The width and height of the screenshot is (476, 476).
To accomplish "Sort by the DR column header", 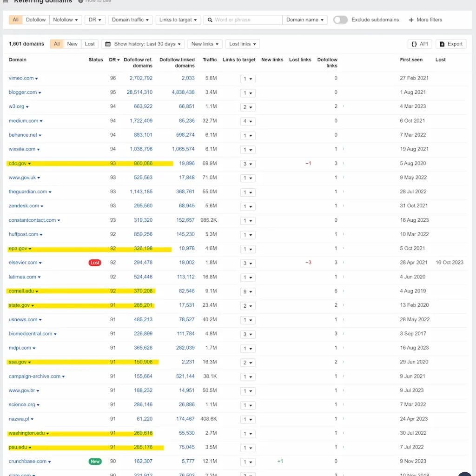I will pos(114,60).
